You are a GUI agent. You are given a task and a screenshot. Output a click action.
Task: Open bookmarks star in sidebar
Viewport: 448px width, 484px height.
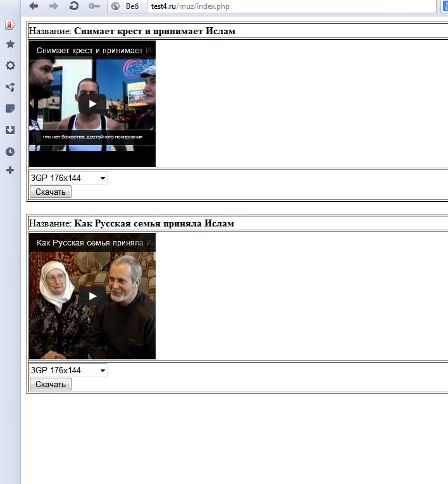pos(10,44)
